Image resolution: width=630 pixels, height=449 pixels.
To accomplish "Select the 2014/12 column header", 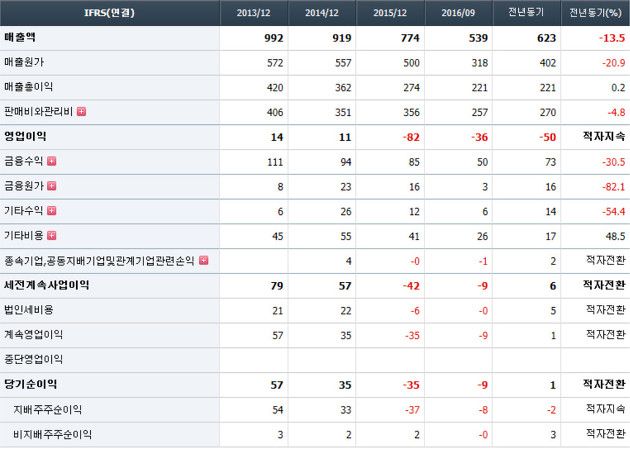I will 322,12.
